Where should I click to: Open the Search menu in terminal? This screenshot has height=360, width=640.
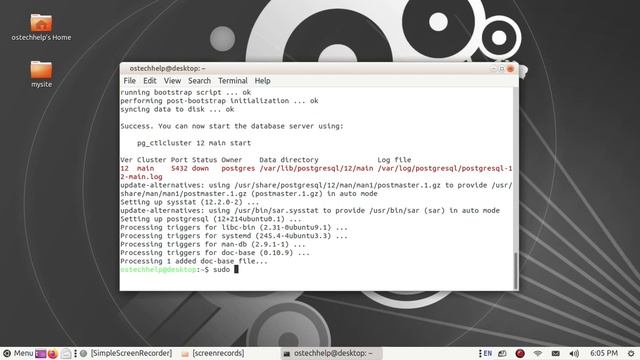199,81
